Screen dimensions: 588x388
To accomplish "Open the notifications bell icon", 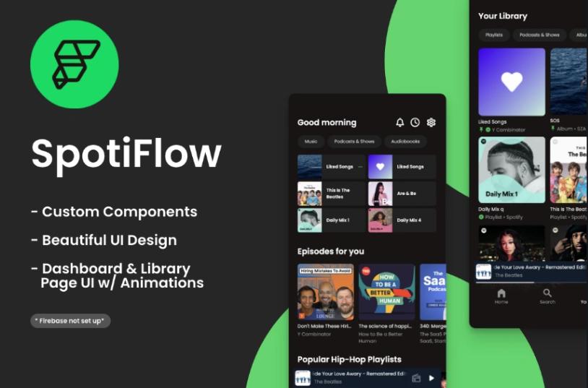I will (x=400, y=122).
